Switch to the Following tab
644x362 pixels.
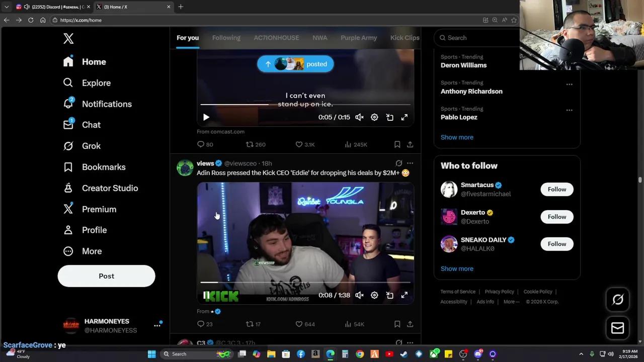226,37
